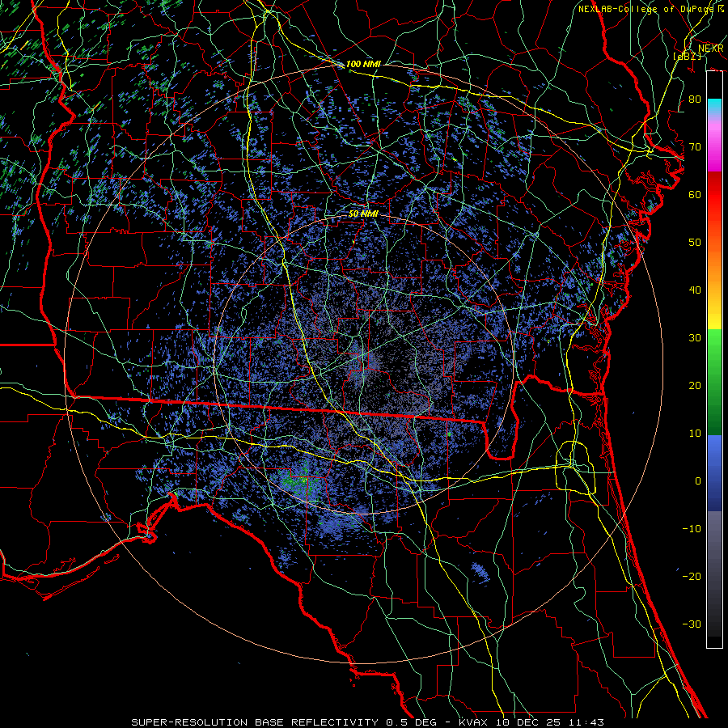Click the -20 dBZ scale value
The width and height of the screenshot is (728, 728).
coord(692,577)
